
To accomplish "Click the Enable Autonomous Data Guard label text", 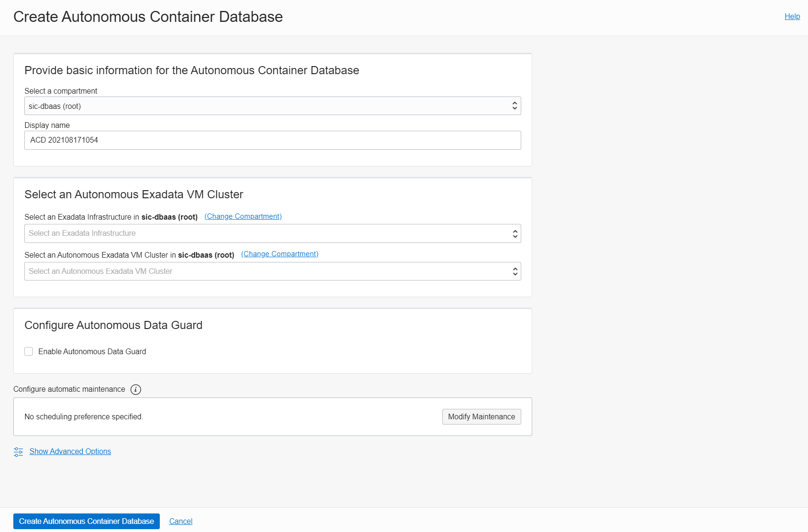I will tap(92, 351).
